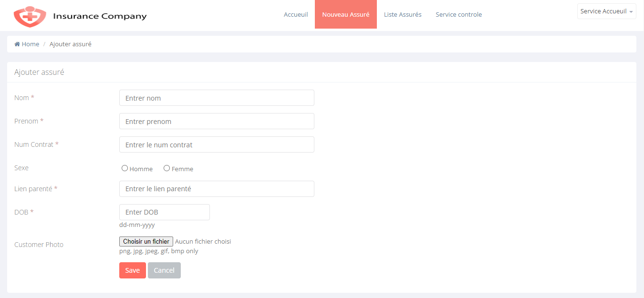Click the dropdown arrow next to Service Accueuil
Viewport: 644px width, 298px height.
[631, 11]
